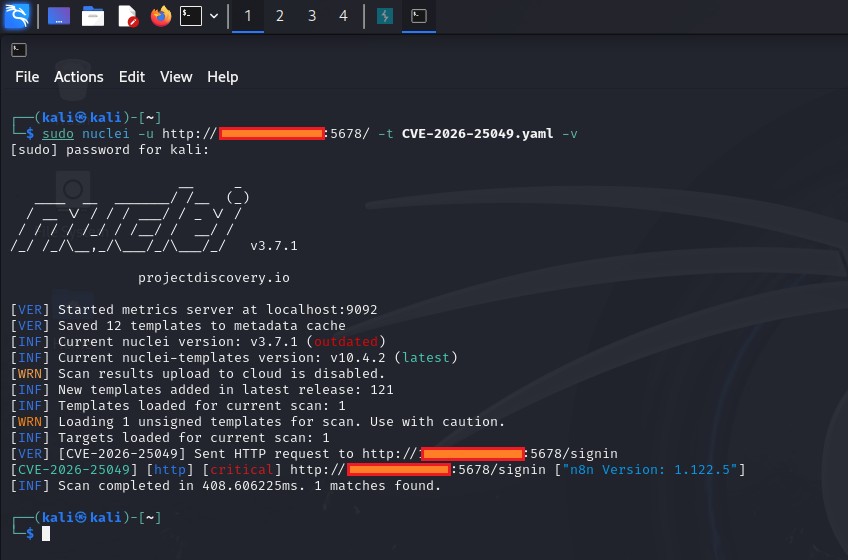Open the Help menu
This screenshot has width=848, height=560.
tap(223, 77)
